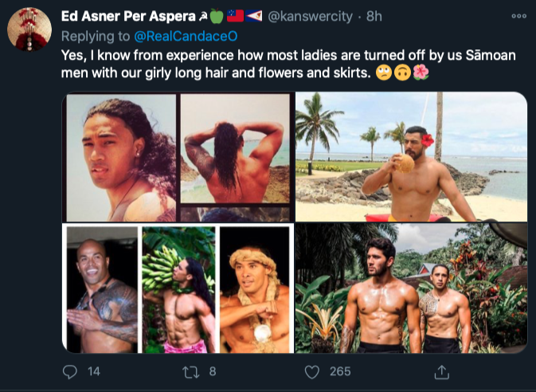Open the three-dot more options menu
This screenshot has width=536, height=392.
tap(518, 15)
